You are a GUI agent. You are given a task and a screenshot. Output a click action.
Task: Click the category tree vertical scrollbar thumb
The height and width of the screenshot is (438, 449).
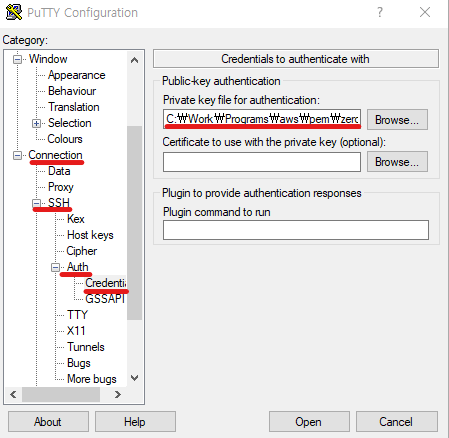[x=135, y=223]
